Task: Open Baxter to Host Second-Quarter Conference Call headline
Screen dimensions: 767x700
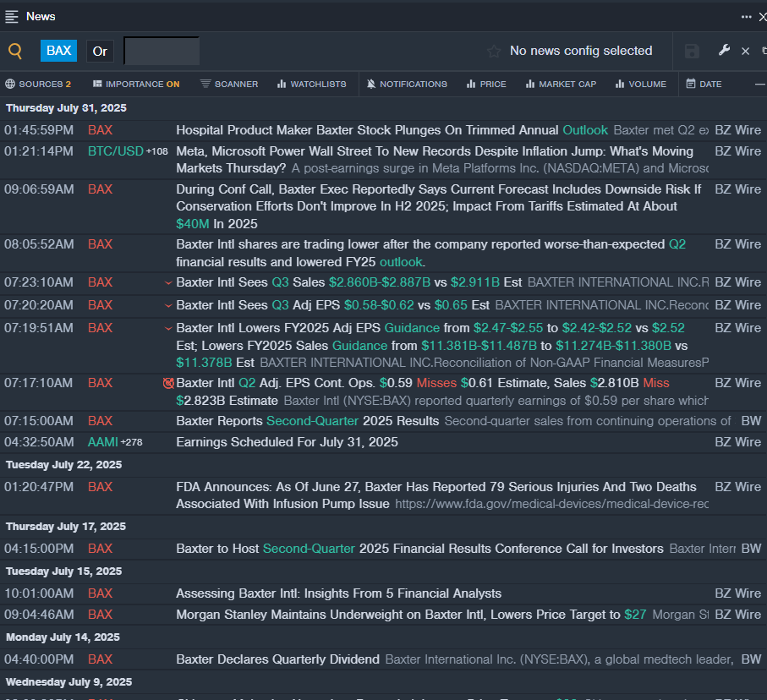Action: (x=419, y=549)
